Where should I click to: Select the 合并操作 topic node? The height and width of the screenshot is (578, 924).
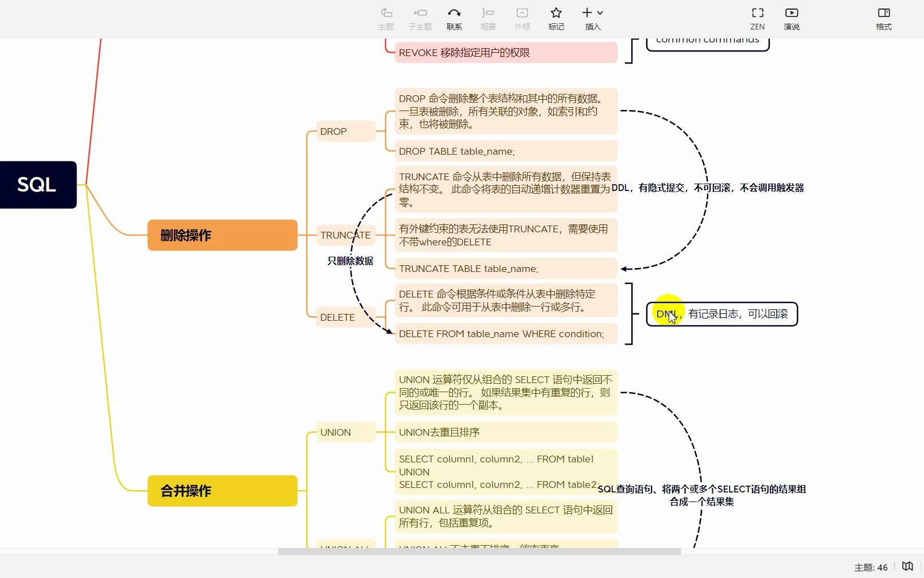pos(223,491)
